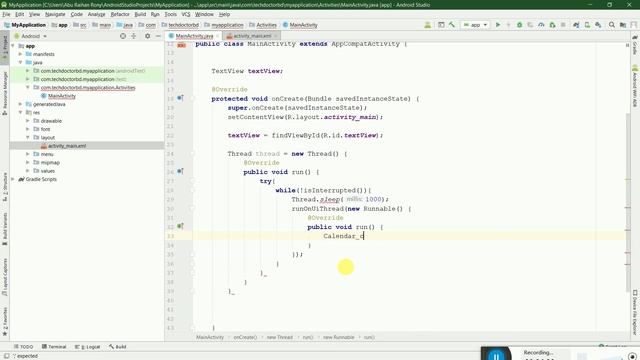Click gutter icon beside Runnable run method

click(180, 226)
